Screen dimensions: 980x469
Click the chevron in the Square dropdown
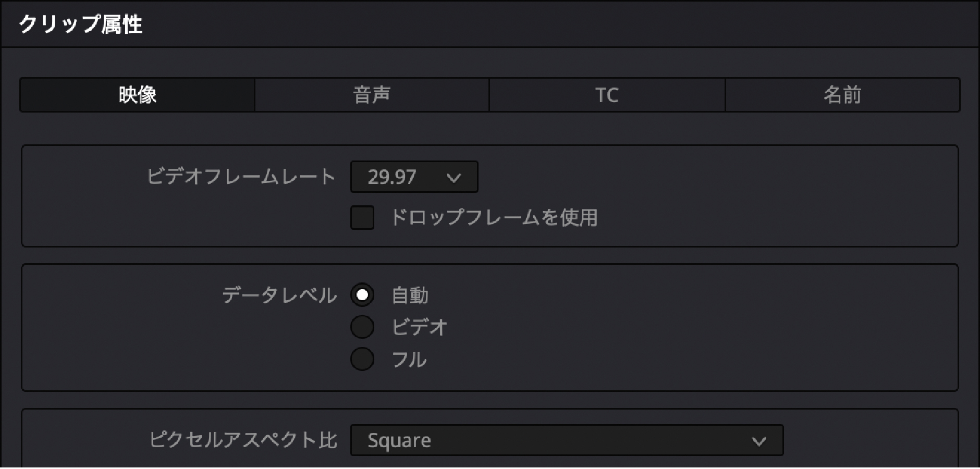[x=758, y=442]
